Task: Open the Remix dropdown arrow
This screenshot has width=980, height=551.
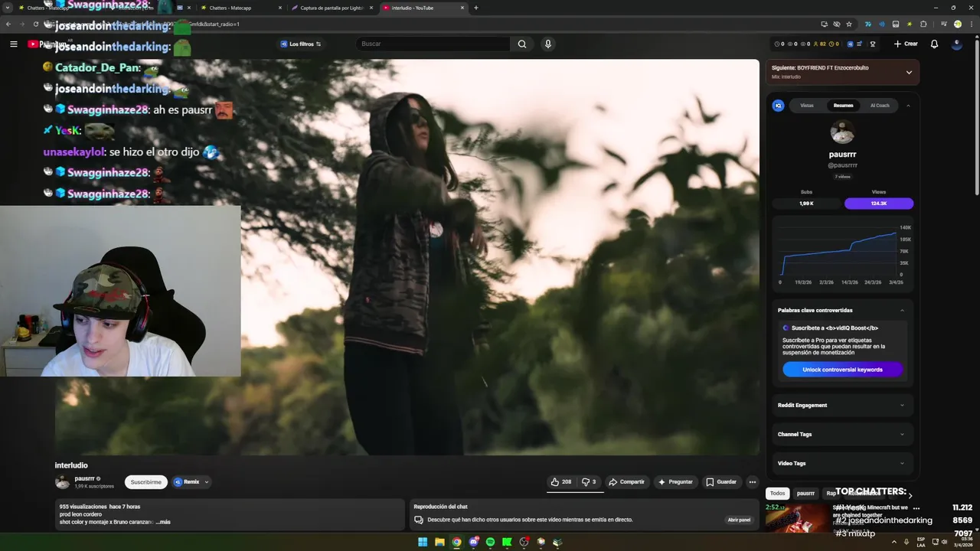Action: point(207,482)
